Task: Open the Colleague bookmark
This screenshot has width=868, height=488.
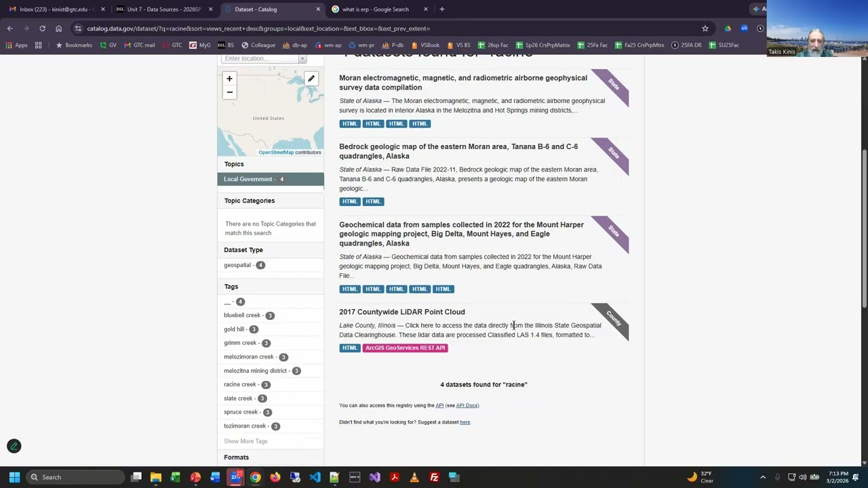Action: pyautogui.click(x=258, y=45)
